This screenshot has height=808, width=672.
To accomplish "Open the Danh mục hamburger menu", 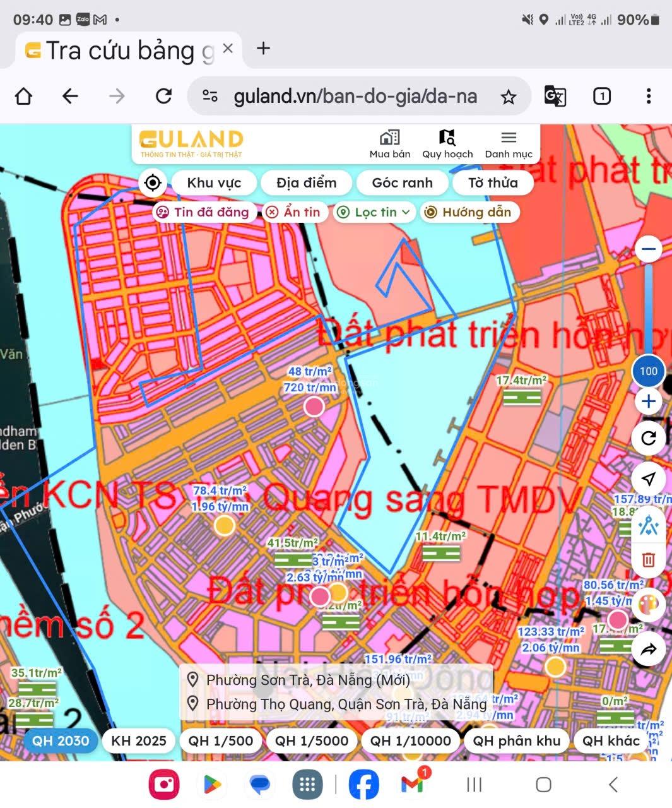I will 509,144.
